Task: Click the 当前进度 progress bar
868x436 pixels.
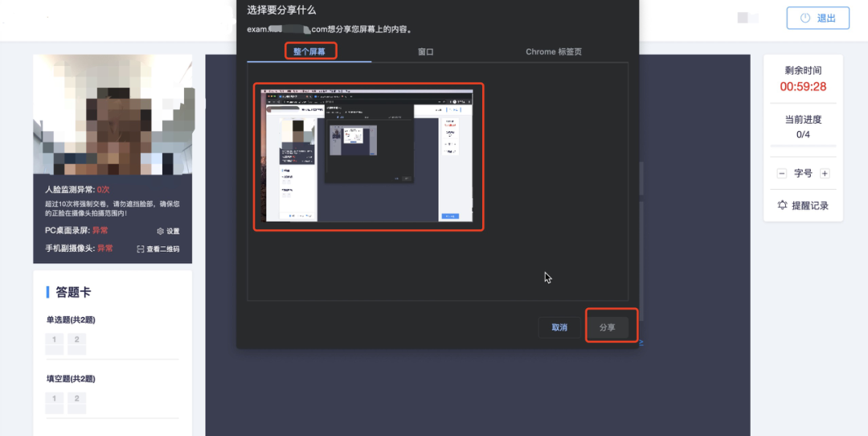Action: pyautogui.click(x=803, y=146)
